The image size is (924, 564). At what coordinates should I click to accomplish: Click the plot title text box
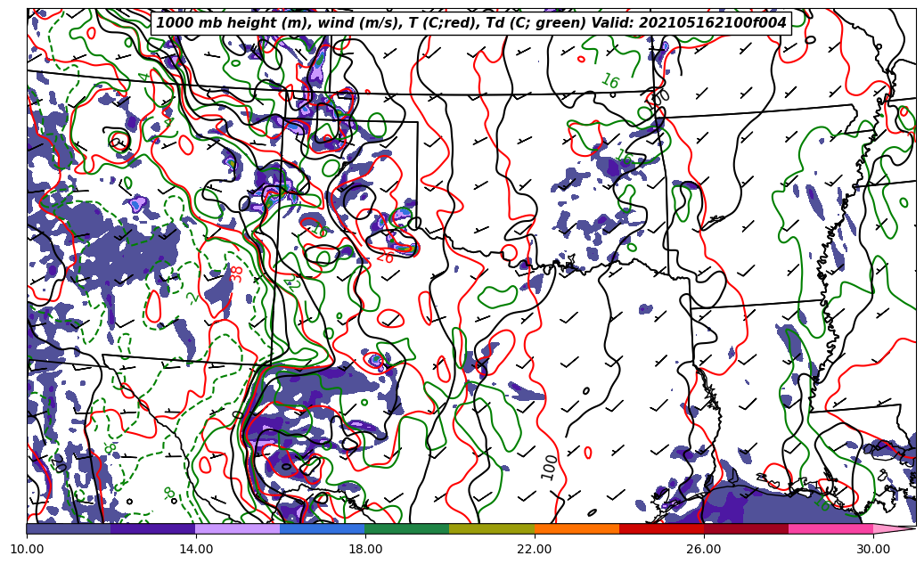(x=471, y=23)
